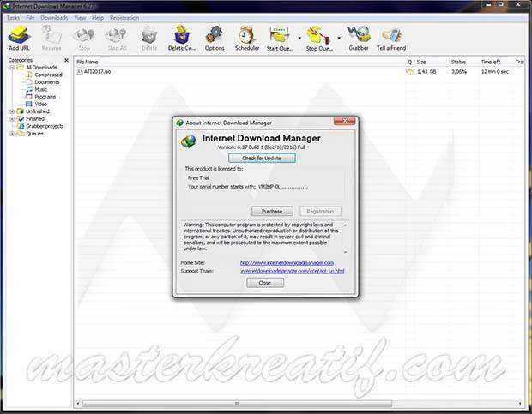
Task: Expand the Unfinished tree node
Action: [x=12, y=111]
